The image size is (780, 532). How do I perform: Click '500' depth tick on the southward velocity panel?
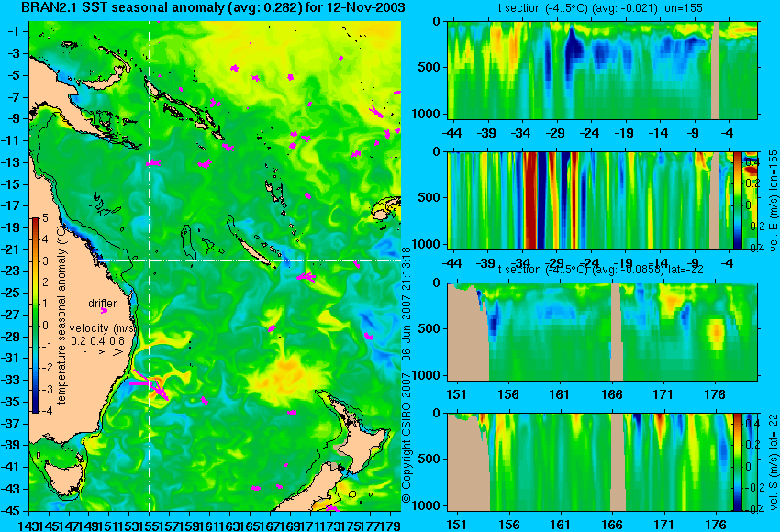pyautogui.click(x=429, y=459)
